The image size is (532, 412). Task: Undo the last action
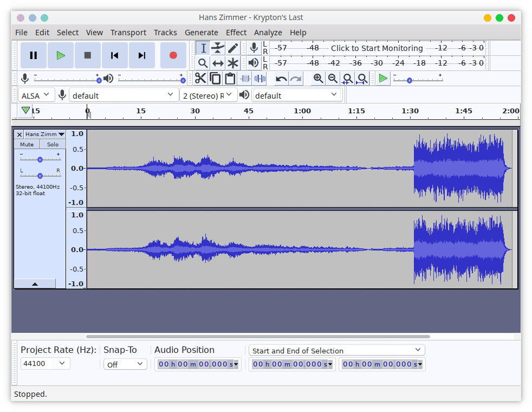point(281,79)
